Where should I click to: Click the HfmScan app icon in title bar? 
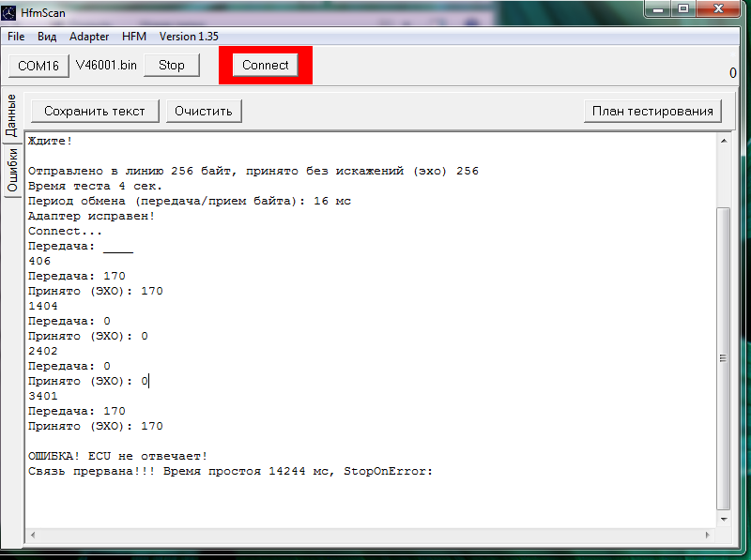pos(10,12)
